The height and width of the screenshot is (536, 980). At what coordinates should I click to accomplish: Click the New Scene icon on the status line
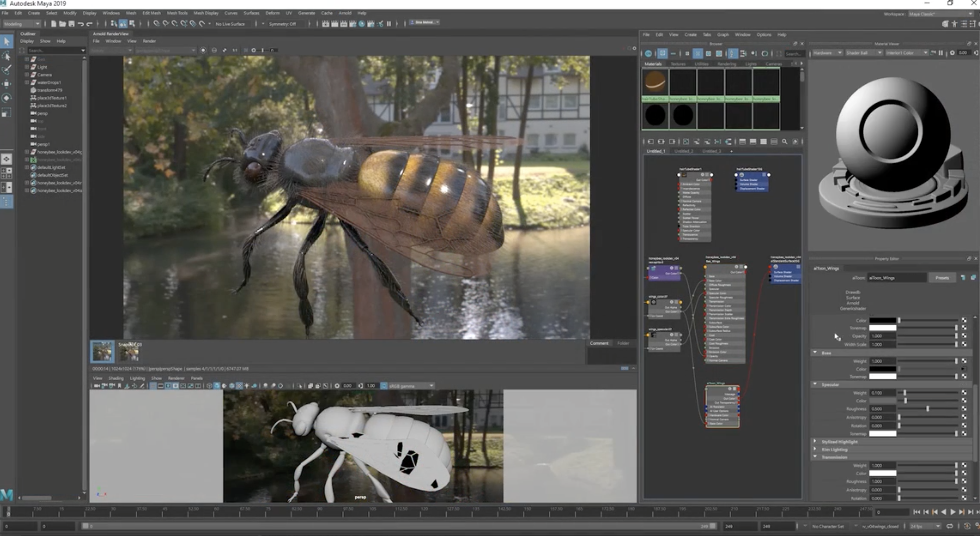(53, 24)
